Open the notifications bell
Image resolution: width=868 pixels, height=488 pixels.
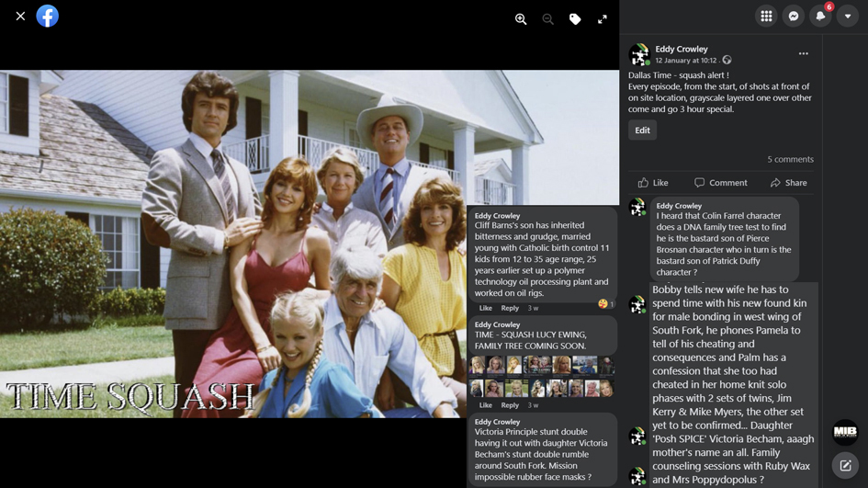coord(820,16)
